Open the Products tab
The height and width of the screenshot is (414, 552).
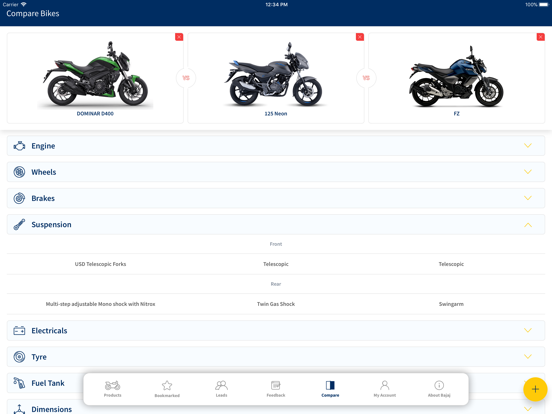pyautogui.click(x=113, y=389)
